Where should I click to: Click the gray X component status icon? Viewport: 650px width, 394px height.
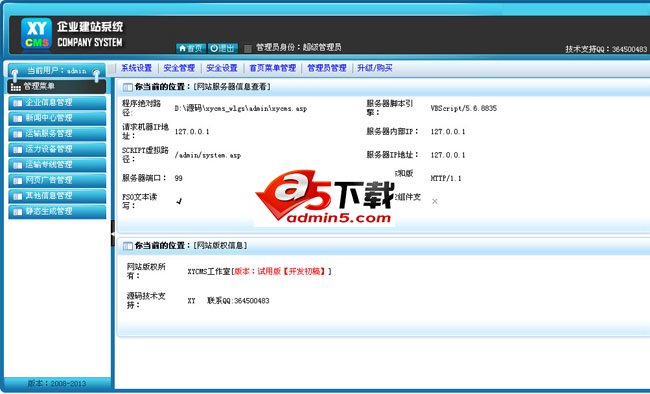click(434, 201)
